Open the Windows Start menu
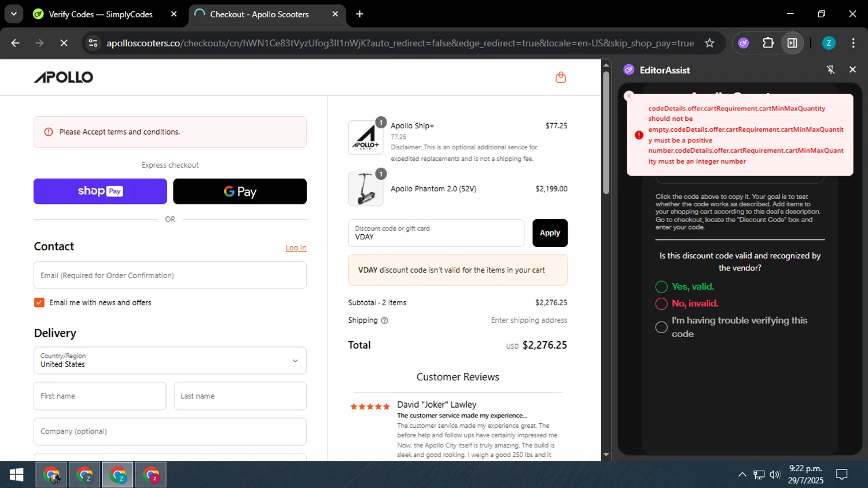This screenshot has height=488, width=868. tap(16, 475)
